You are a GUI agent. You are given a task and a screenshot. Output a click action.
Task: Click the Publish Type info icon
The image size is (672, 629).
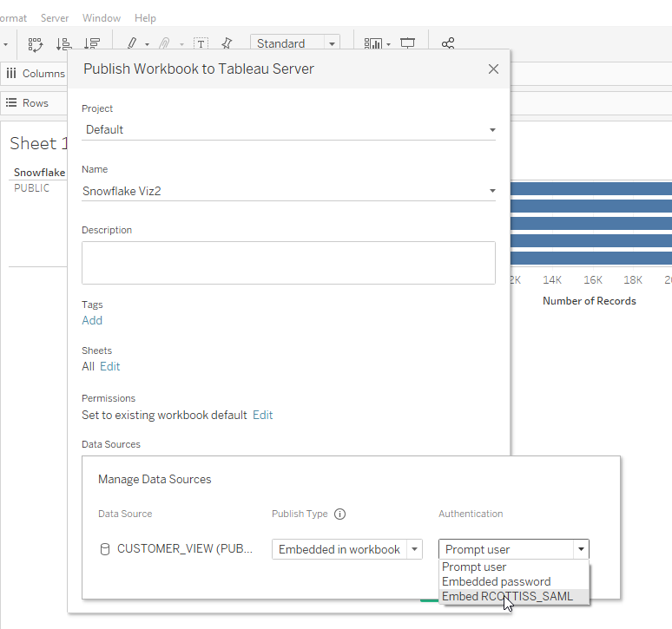[x=339, y=514]
